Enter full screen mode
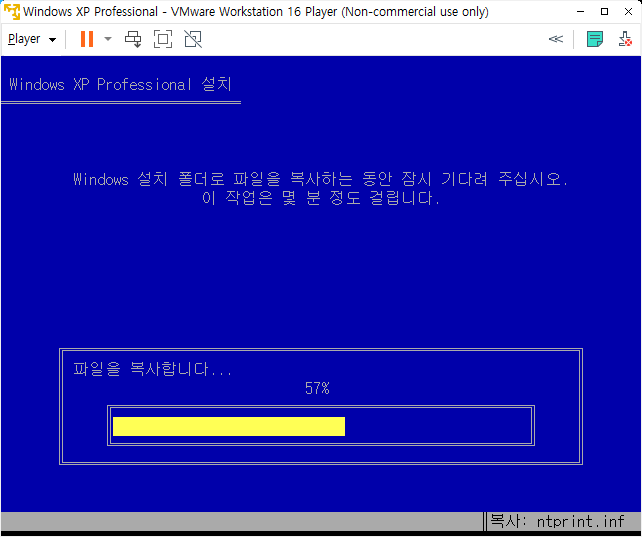The image size is (642, 537). [163, 39]
